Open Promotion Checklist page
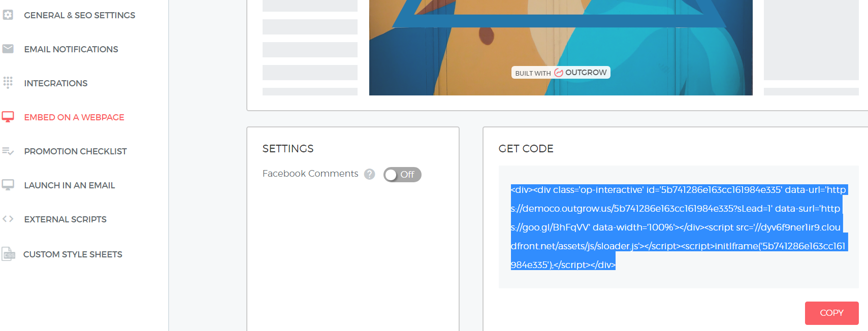 76,151
